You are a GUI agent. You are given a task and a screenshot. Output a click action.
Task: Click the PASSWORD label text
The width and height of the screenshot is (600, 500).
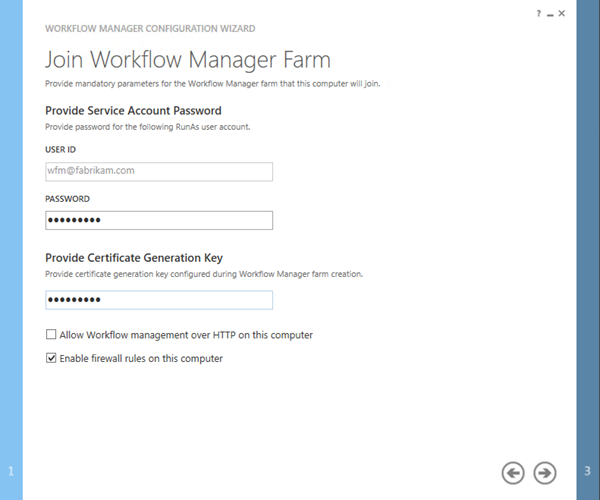67,198
